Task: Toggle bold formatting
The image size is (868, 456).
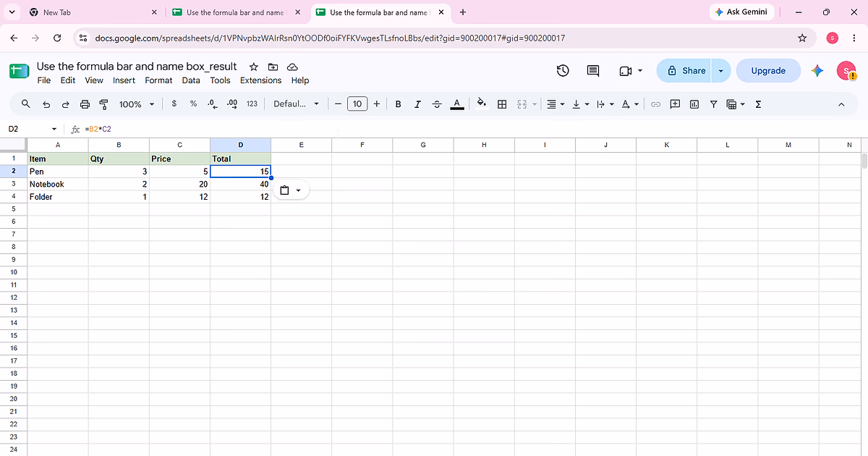Action: [398, 104]
